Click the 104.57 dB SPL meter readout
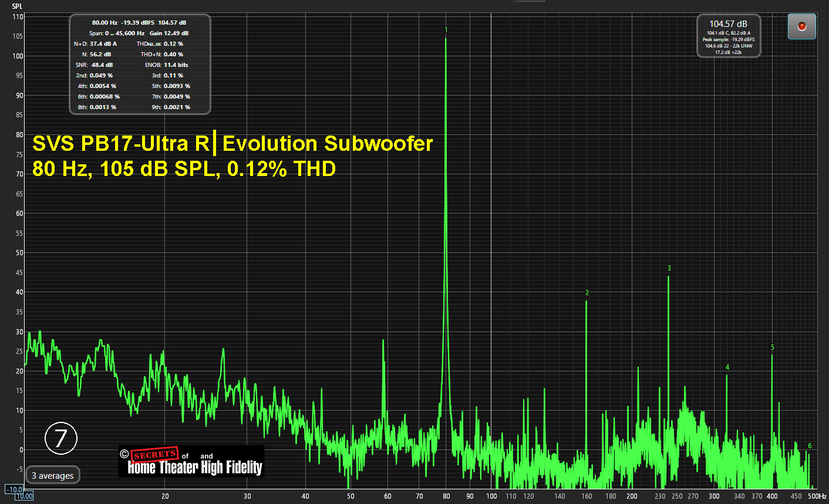 tap(728, 24)
